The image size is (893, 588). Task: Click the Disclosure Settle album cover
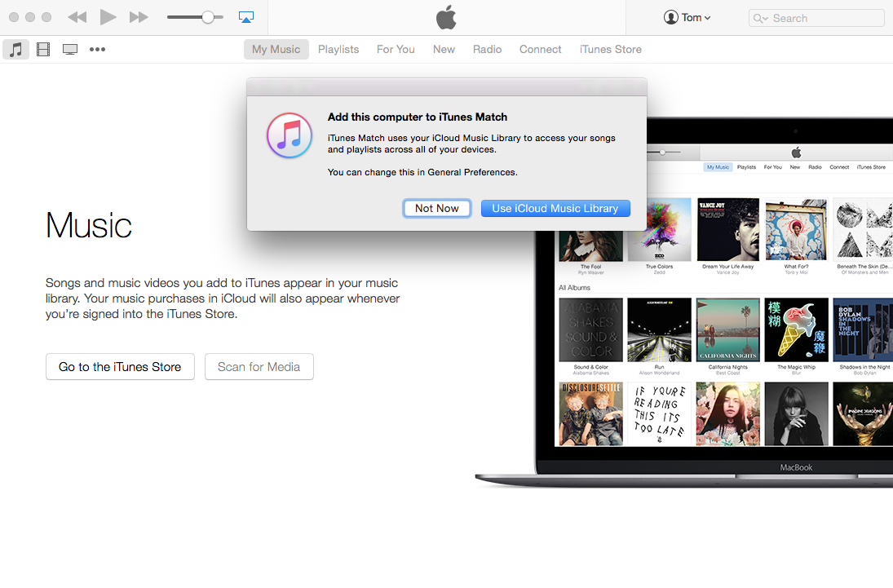(591, 414)
